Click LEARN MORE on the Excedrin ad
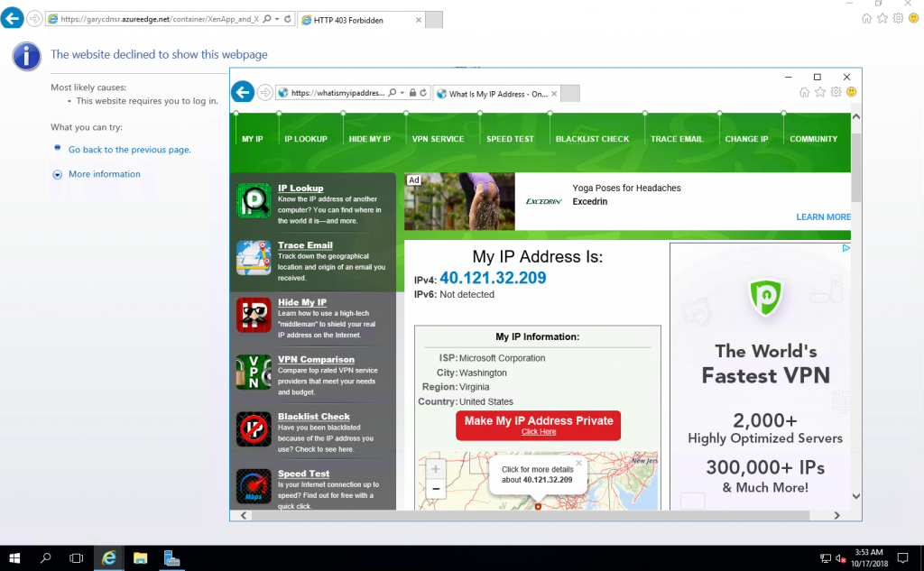Viewport: 924px width, 571px height. tap(823, 216)
